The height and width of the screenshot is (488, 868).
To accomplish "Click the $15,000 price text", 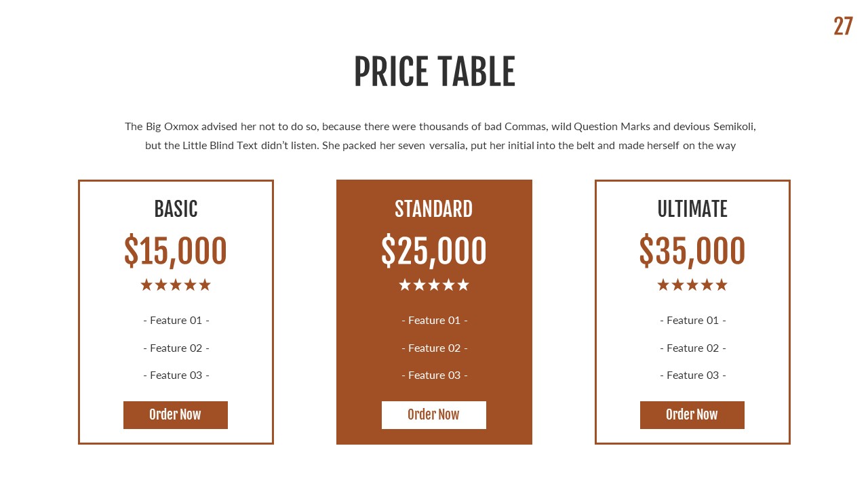I will tap(176, 251).
